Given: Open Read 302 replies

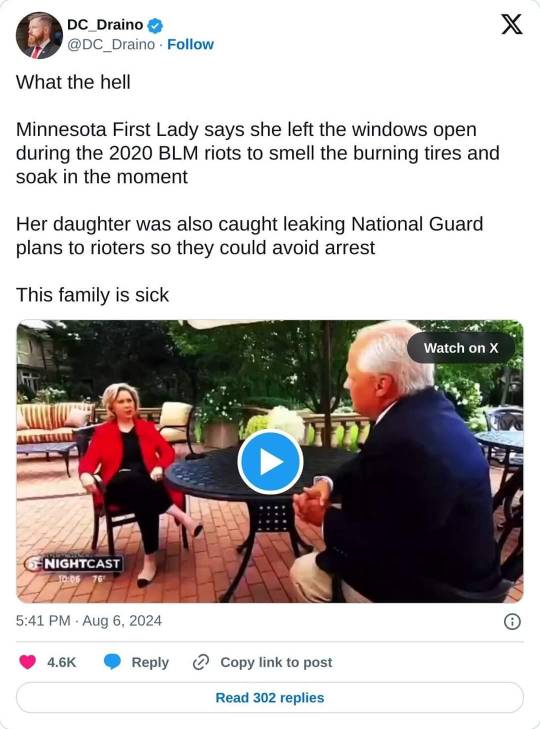Looking at the screenshot, I should click(270, 697).
